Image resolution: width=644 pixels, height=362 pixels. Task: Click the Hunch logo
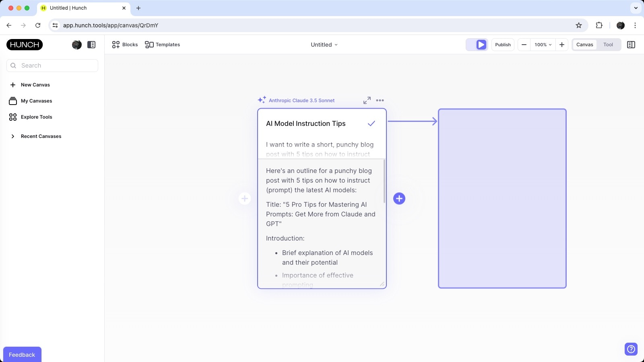coord(24,45)
